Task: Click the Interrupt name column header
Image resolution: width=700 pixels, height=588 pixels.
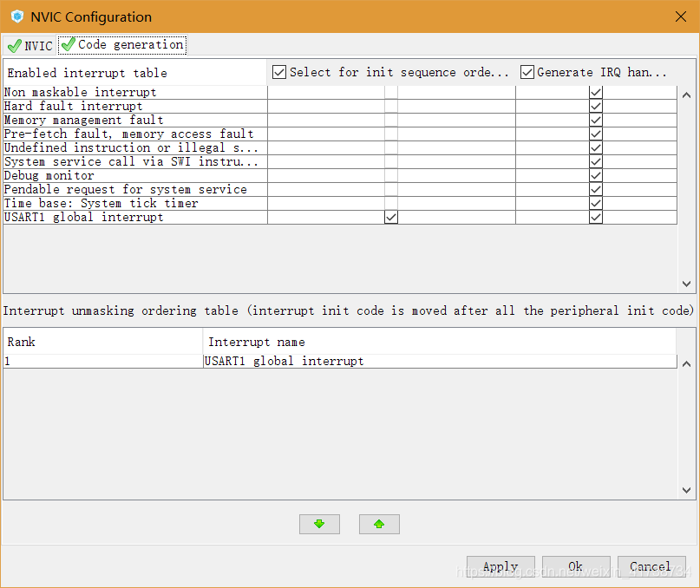Action: click(440, 342)
